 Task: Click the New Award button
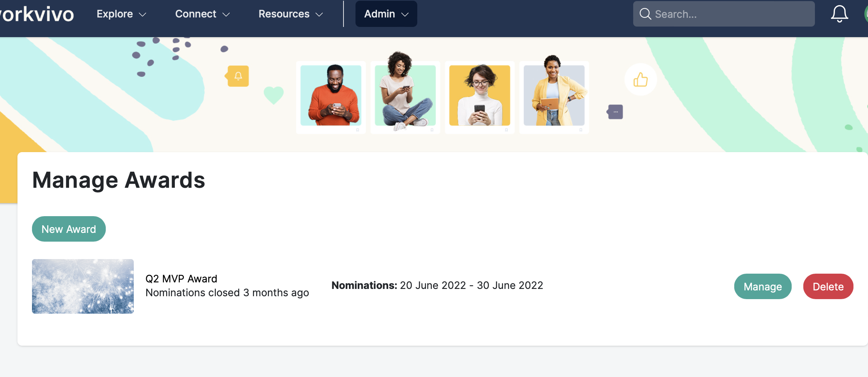pos(69,229)
